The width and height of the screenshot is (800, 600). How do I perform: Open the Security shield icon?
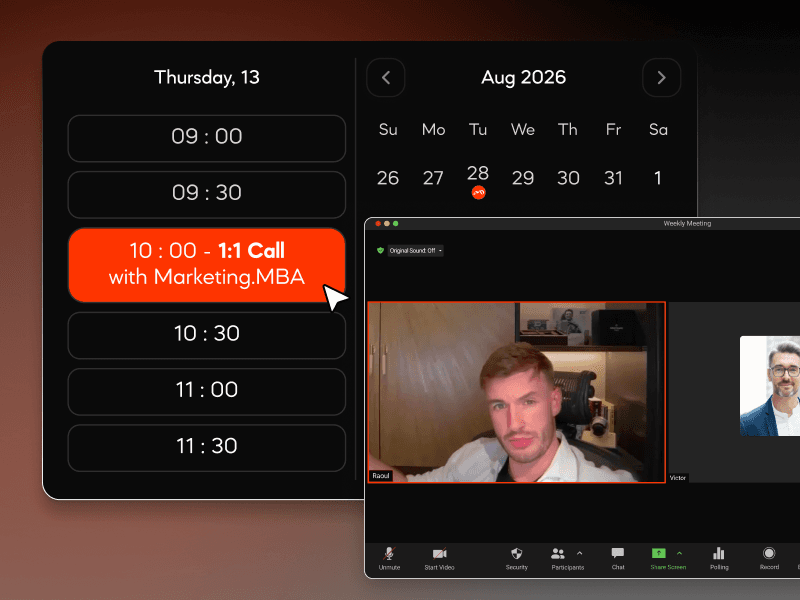(x=516, y=554)
